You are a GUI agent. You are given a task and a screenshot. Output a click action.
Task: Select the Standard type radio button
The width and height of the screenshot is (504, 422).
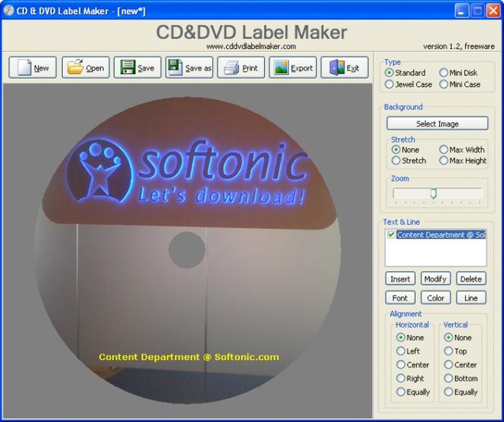tap(389, 73)
